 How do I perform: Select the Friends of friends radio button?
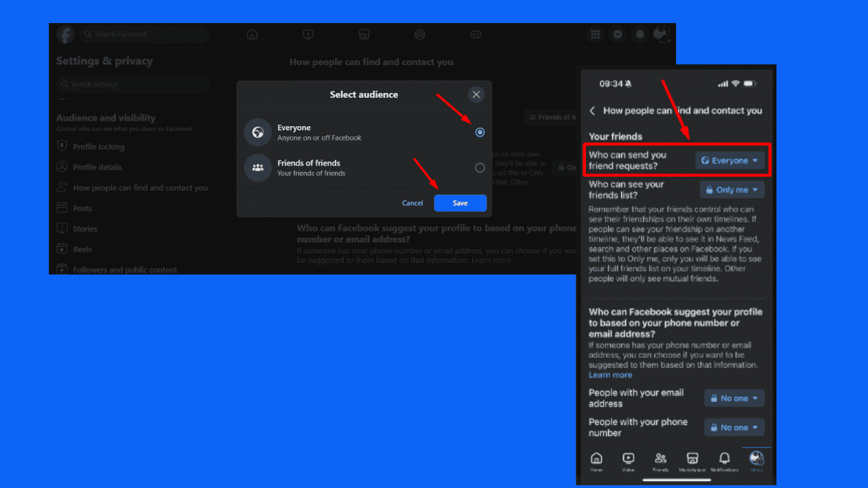click(480, 167)
